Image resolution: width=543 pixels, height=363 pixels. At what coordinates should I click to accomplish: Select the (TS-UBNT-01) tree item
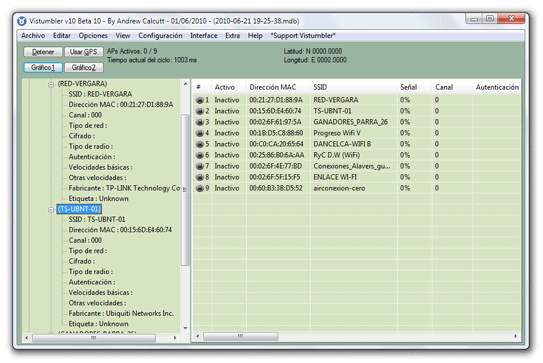point(79,209)
